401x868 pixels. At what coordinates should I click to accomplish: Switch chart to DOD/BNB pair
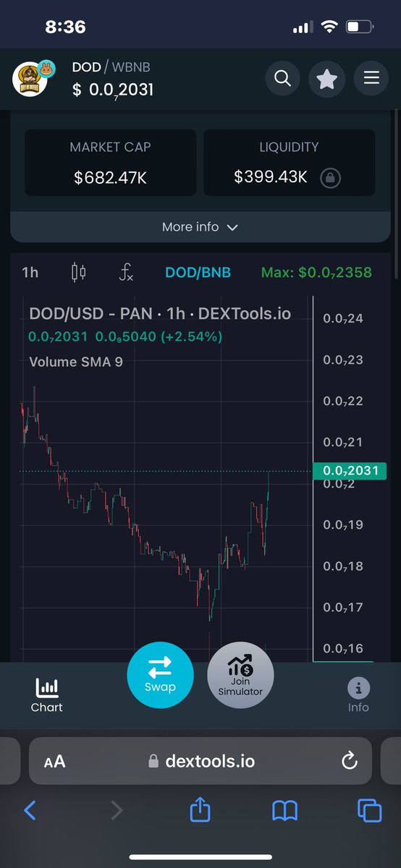point(198,273)
